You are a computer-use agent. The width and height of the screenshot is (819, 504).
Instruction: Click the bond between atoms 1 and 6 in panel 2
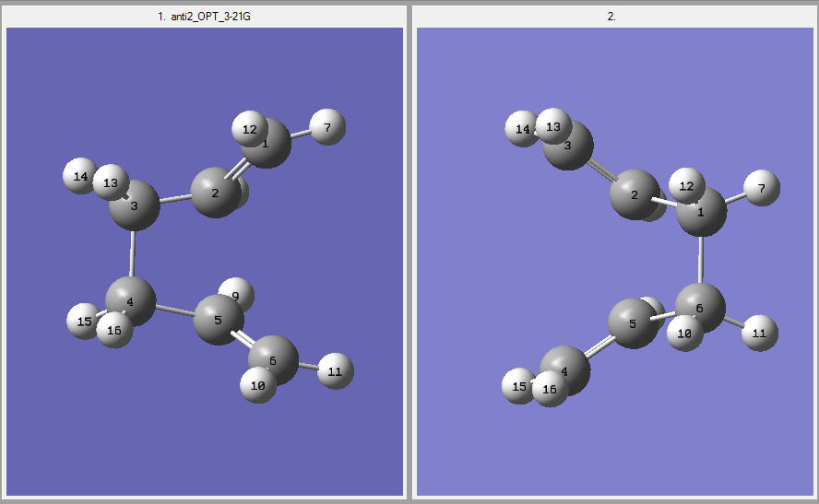[701, 260]
